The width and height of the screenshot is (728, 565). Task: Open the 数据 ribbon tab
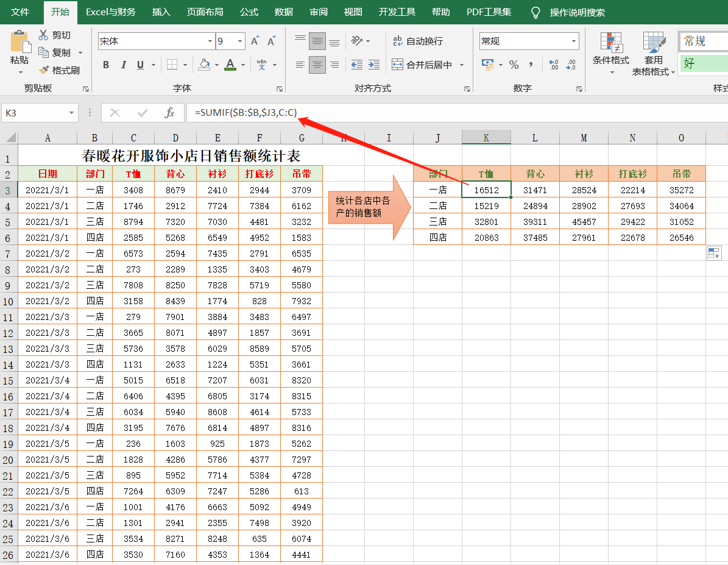pos(284,12)
